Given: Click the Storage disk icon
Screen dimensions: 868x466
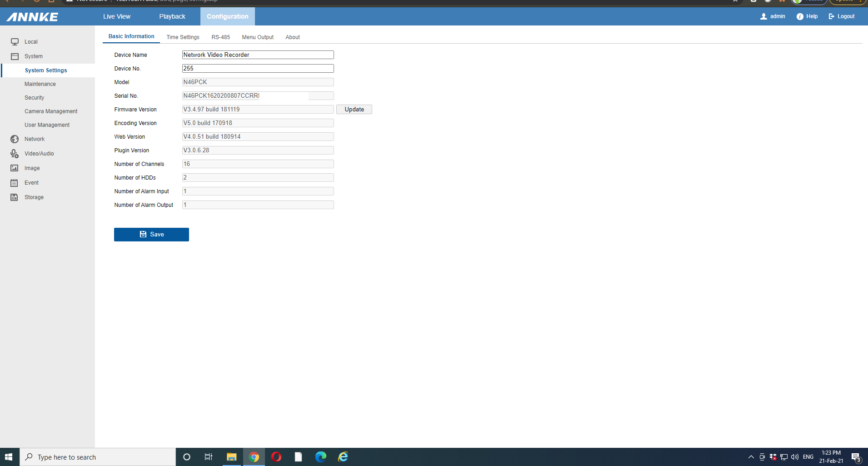Looking at the screenshot, I should pos(15,197).
